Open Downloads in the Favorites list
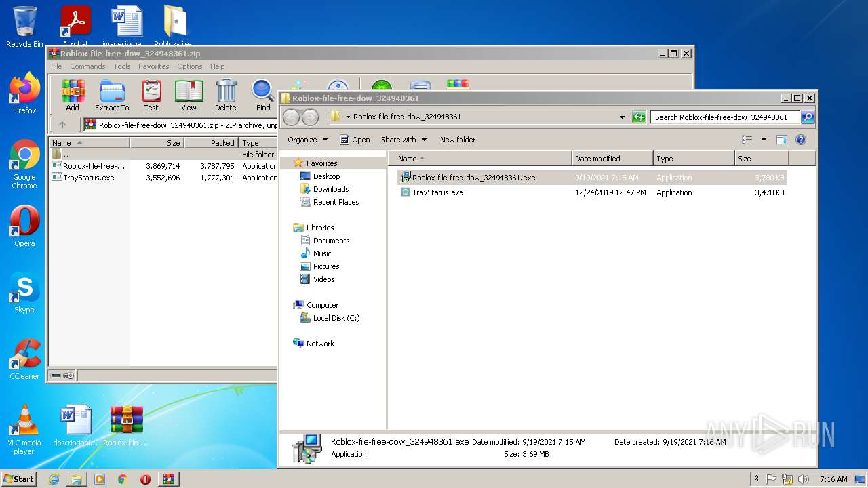868x488 pixels. (x=330, y=189)
